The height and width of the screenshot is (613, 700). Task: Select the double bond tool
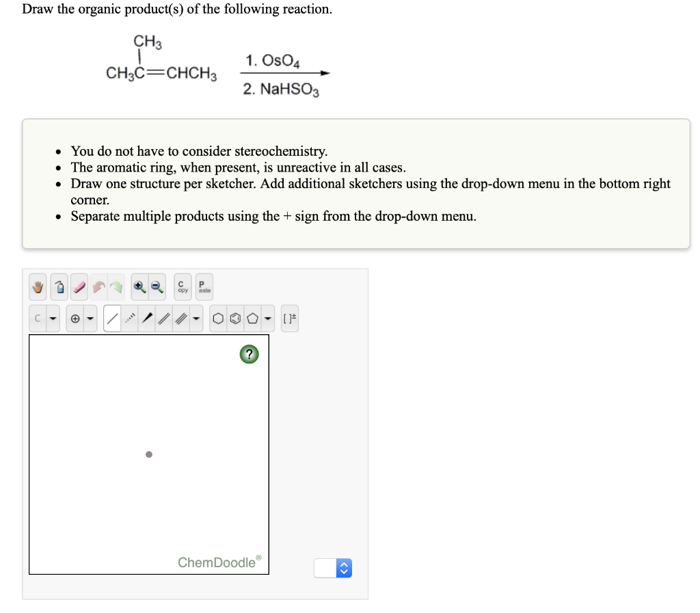coord(165,317)
